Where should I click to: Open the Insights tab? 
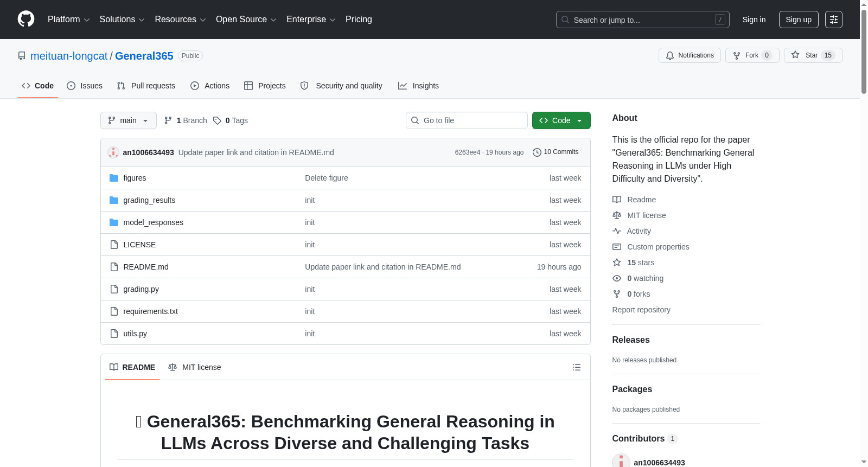pyautogui.click(x=418, y=86)
